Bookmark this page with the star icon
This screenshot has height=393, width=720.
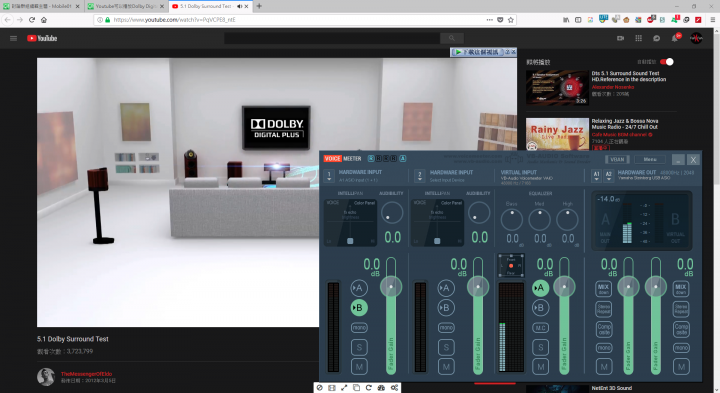point(511,20)
